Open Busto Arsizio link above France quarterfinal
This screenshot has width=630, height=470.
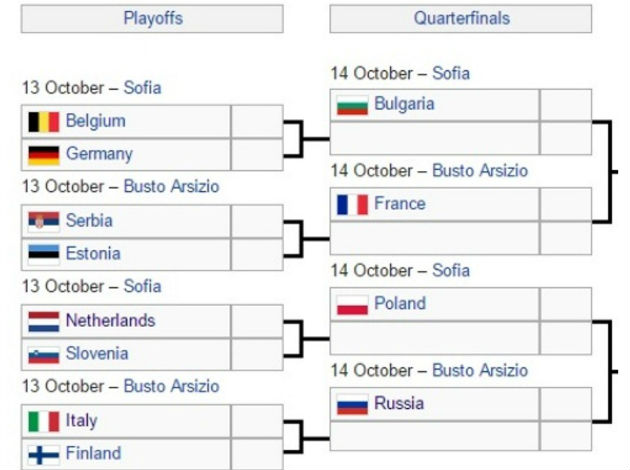pyautogui.click(x=479, y=171)
